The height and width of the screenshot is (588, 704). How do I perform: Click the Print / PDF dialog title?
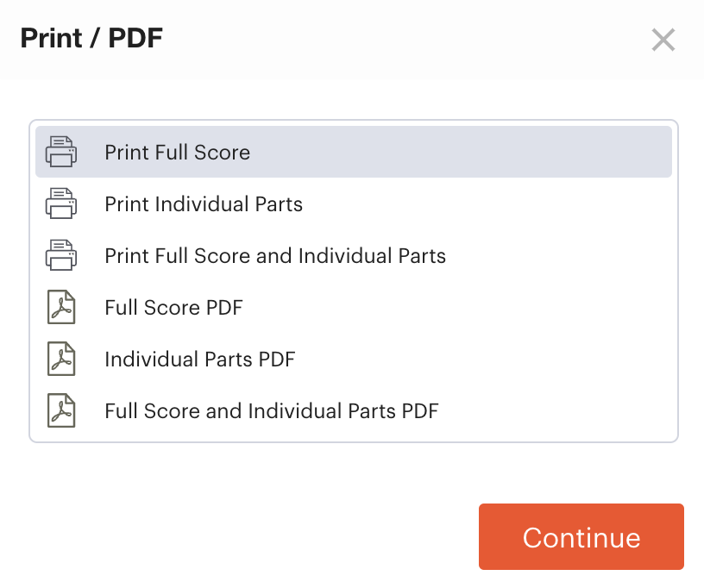(89, 38)
